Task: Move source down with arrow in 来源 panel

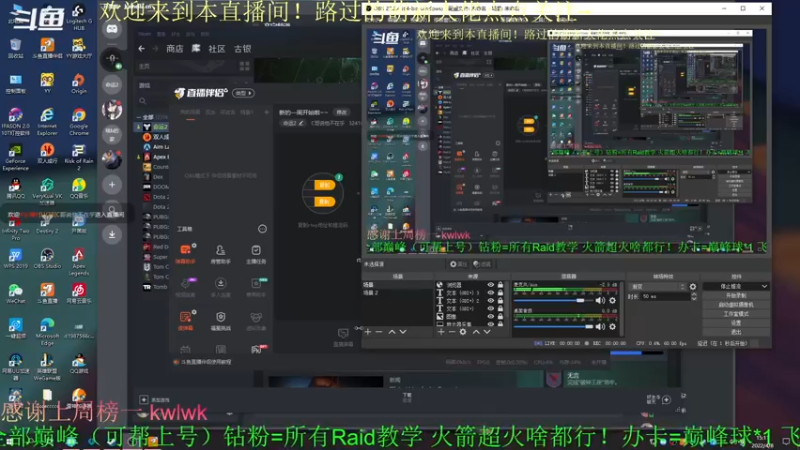Action: (x=487, y=332)
